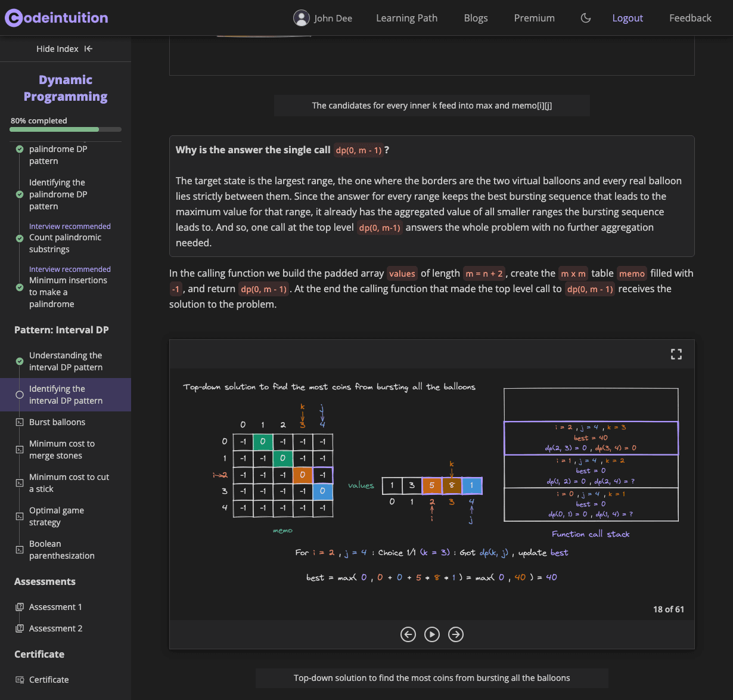Click orange value 5 in values array
Viewport: 733px width, 700px height.
pyautogui.click(x=432, y=485)
